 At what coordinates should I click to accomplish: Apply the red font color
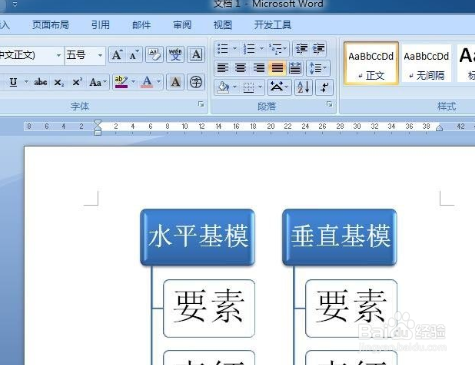pyautogui.click(x=147, y=82)
